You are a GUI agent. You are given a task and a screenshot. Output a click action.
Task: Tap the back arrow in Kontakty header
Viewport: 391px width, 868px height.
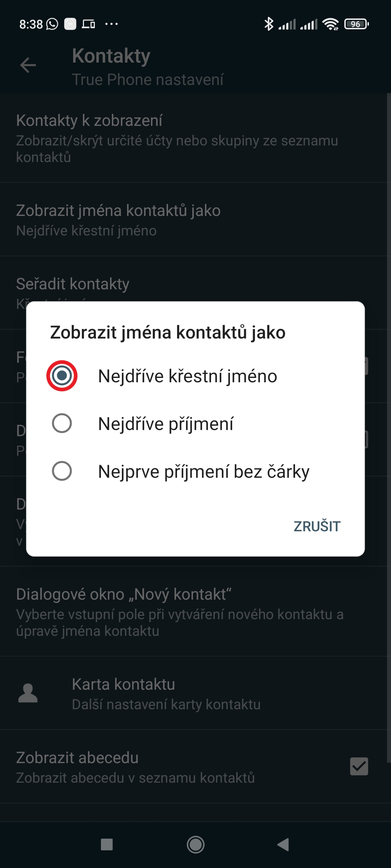click(x=28, y=65)
